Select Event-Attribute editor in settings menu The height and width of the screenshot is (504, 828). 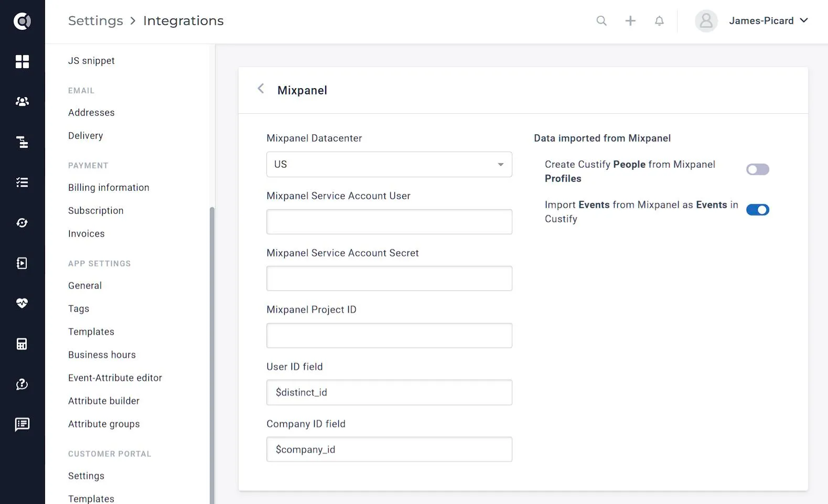(115, 378)
